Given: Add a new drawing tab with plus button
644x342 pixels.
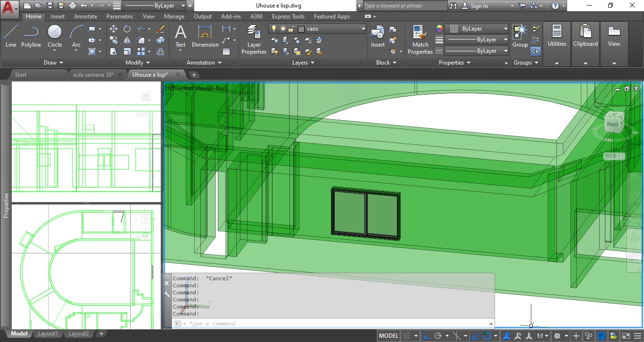Looking at the screenshot, I should 194,74.
